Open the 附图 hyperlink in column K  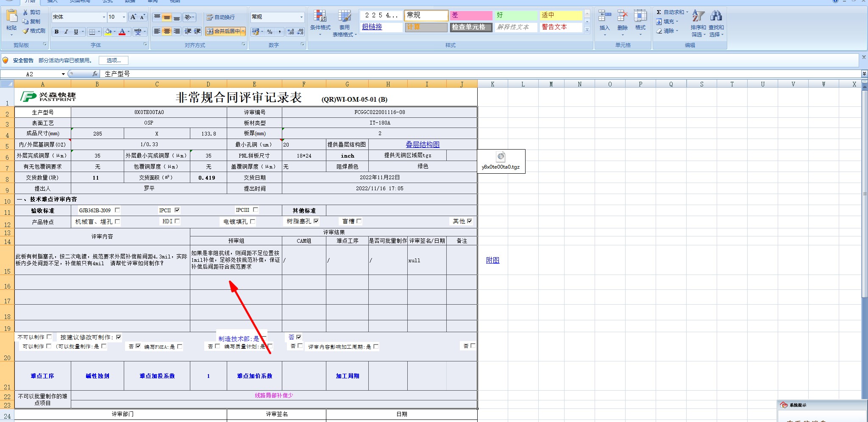click(x=492, y=260)
